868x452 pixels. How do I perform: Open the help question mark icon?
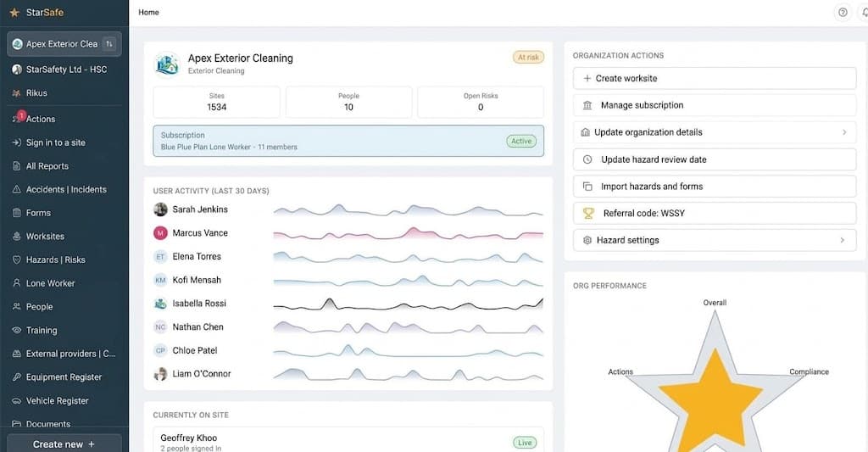click(x=843, y=12)
